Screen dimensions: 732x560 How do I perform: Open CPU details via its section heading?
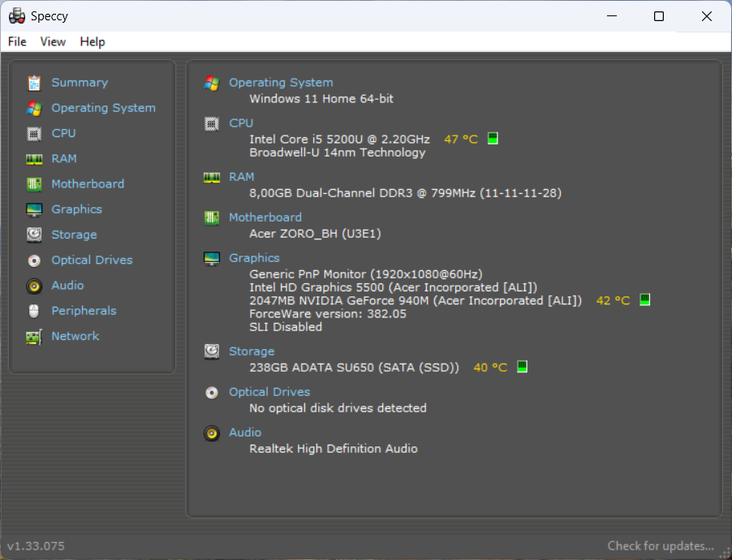coord(240,123)
